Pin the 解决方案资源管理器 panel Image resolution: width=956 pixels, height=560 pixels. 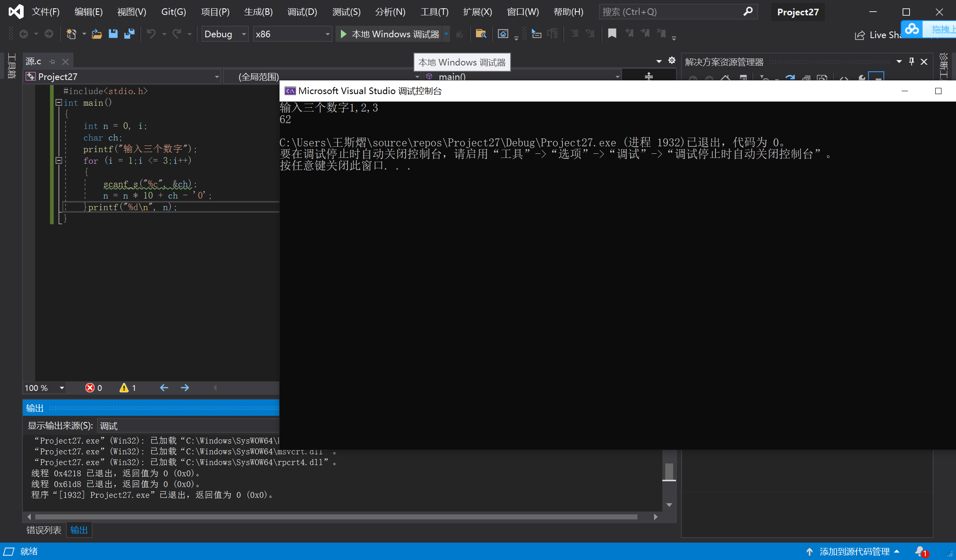[x=912, y=62]
